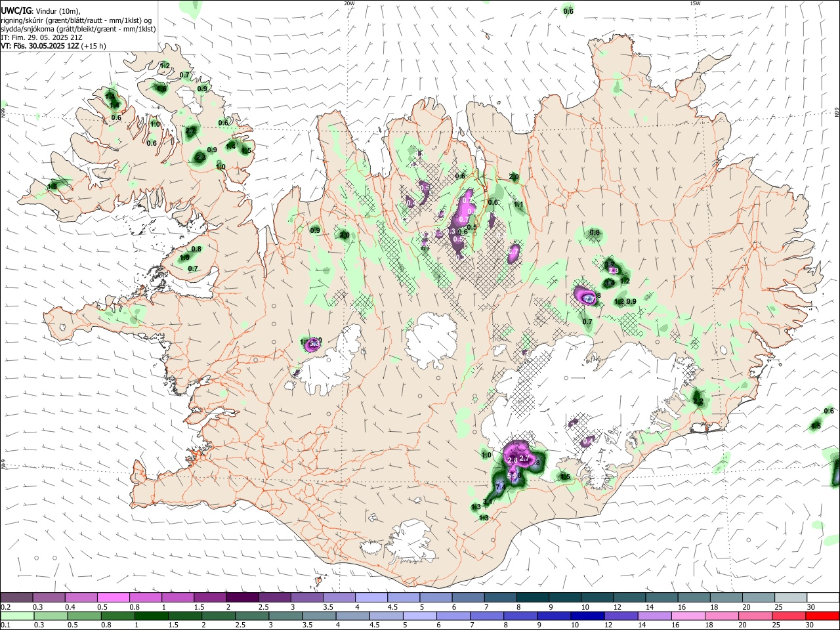
Task: Click the grey-purple 0.2 snow legend swatch
Action: [17, 598]
